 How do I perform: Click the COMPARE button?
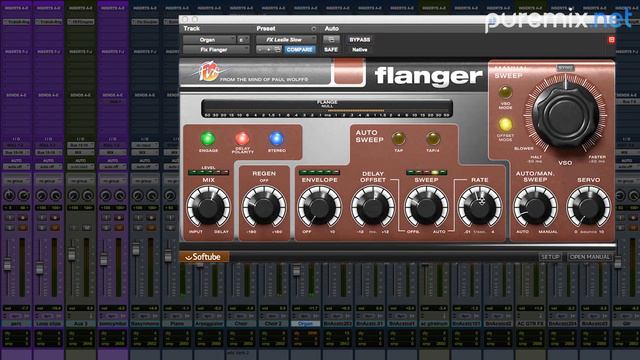[x=300, y=49]
